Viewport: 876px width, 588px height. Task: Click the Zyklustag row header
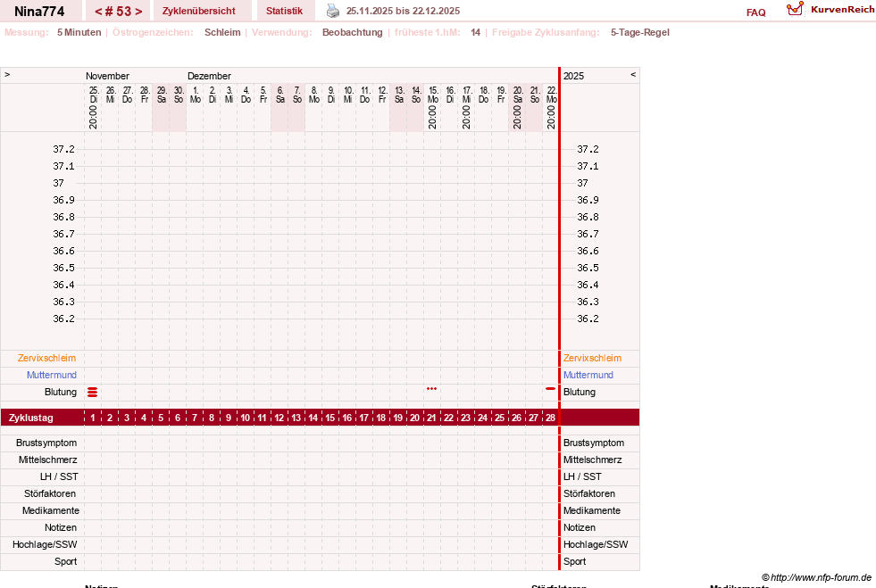[x=30, y=418]
